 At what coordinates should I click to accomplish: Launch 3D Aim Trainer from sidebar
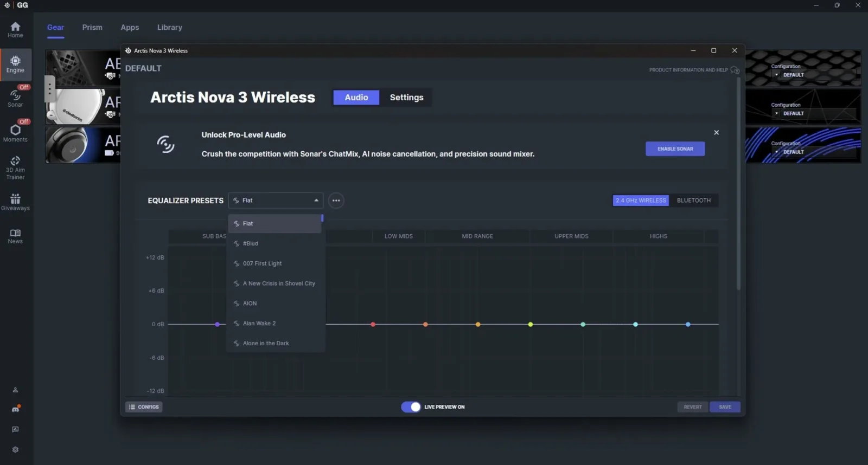[15, 168]
